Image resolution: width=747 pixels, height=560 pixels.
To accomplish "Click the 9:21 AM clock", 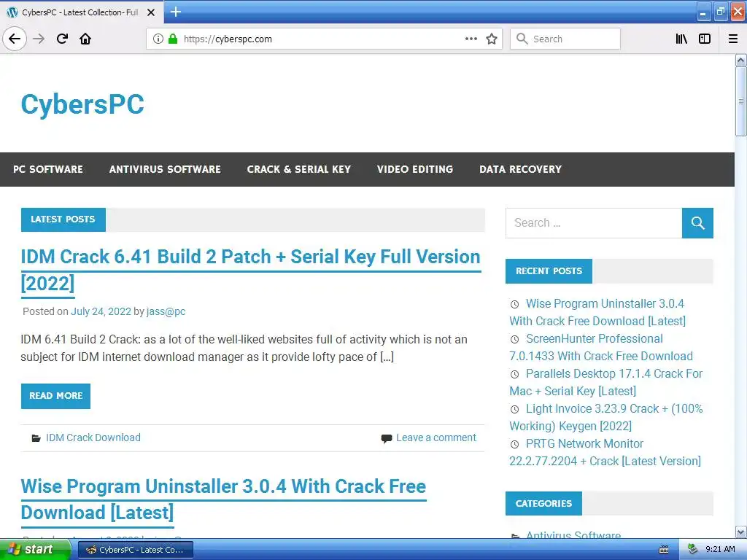I will pyautogui.click(x=720, y=550).
